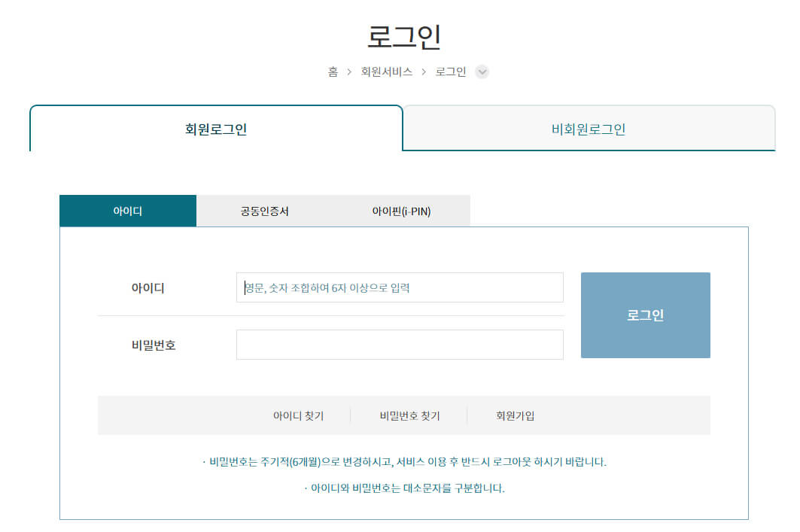This screenshot has height=532, width=800.
Task: Click inside the 아이디 input field
Action: pyautogui.click(x=399, y=287)
